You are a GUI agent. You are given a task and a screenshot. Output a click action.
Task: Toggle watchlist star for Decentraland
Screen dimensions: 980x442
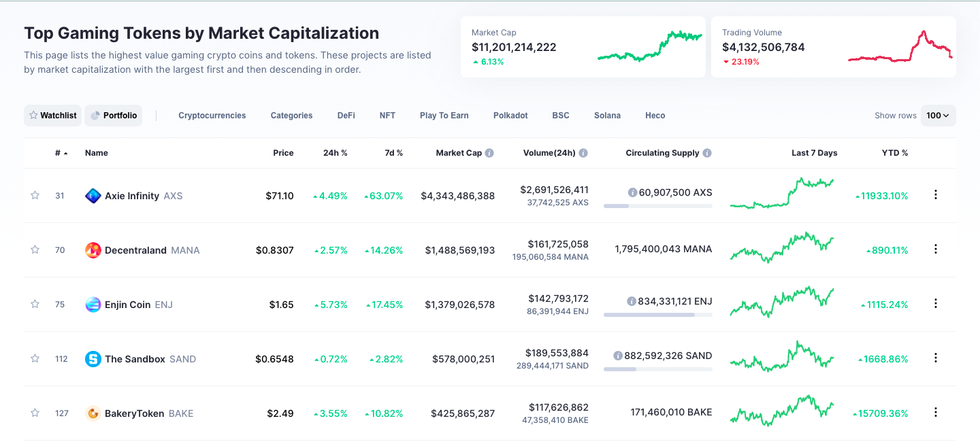tap(35, 250)
